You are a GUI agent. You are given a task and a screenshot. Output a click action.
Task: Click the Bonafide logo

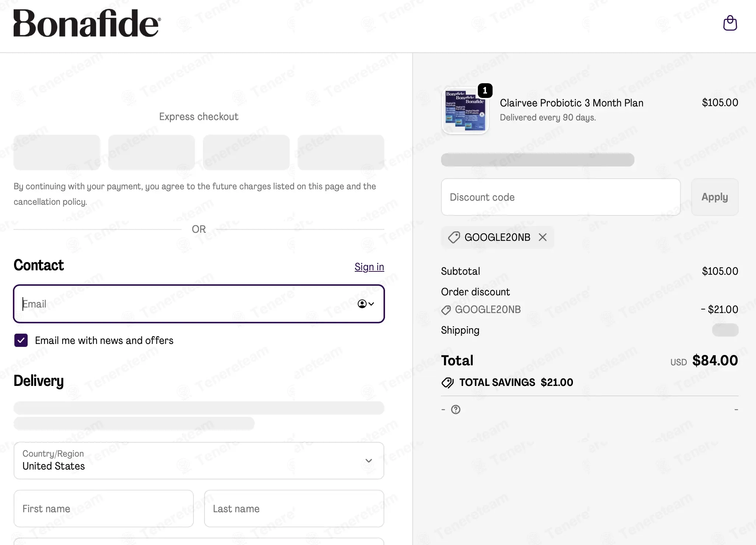87,23
